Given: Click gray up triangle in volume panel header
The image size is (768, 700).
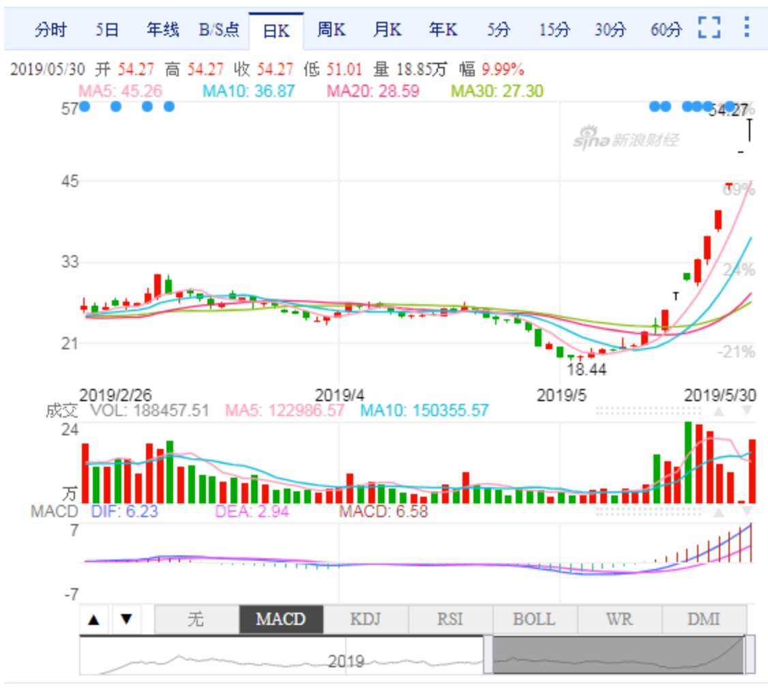Looking at the screenshot, I should click(x=718, y=411).
